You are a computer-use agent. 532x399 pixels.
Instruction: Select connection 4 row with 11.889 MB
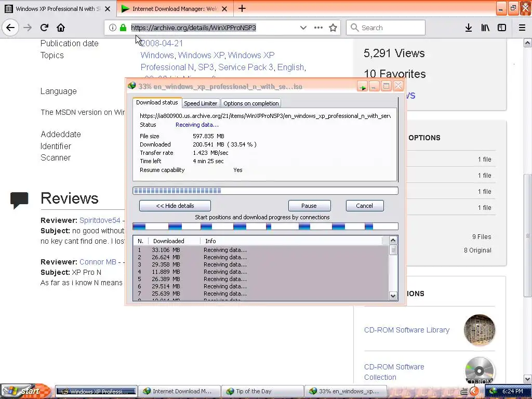point(261,272)
